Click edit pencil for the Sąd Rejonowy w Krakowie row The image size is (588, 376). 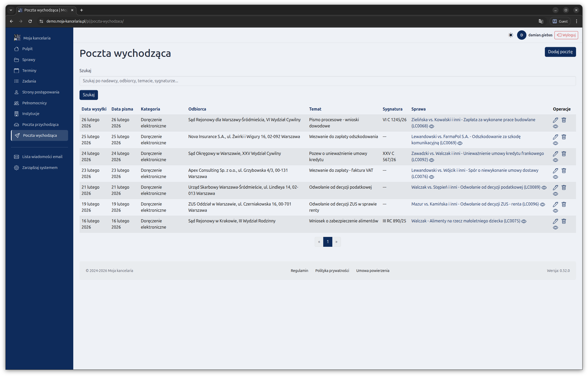tap(555, 221)
